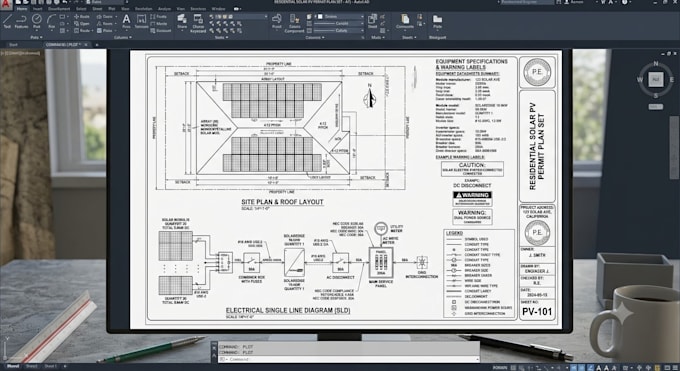Select the Polyline tool icon

tap(21, 20)
